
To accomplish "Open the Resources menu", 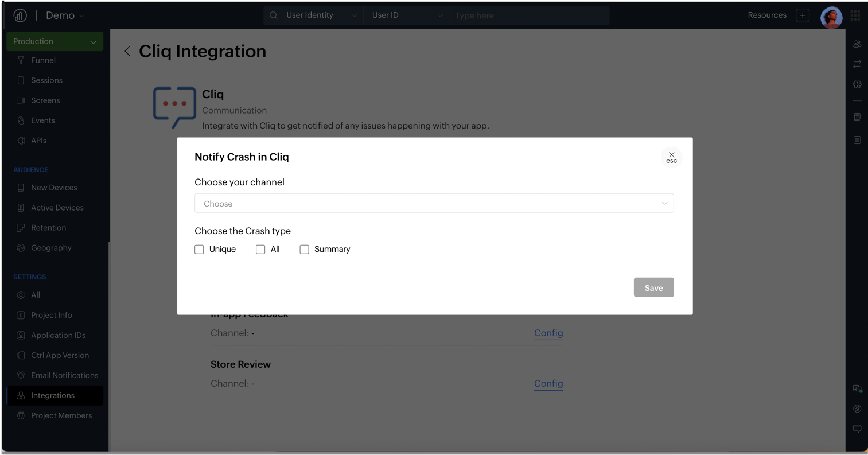I will pyautogui.click(x=767, y=15).
